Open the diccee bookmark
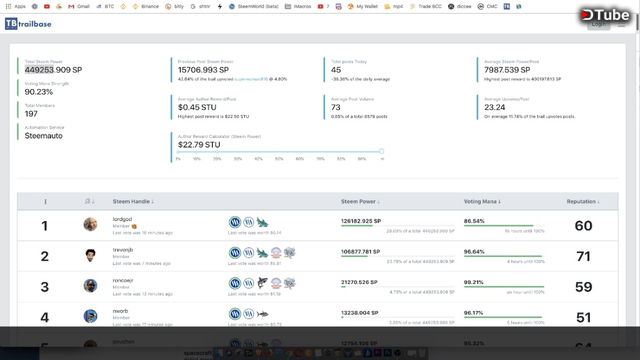Image resolution: width=640 pixels, height=360 pixels. click(x=460, y=7)
